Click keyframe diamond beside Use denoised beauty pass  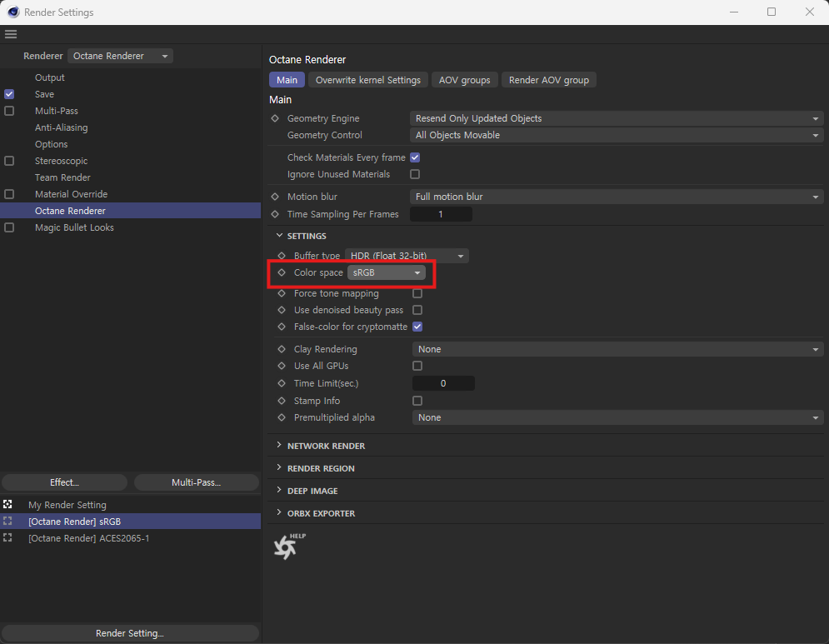[282, 310]
